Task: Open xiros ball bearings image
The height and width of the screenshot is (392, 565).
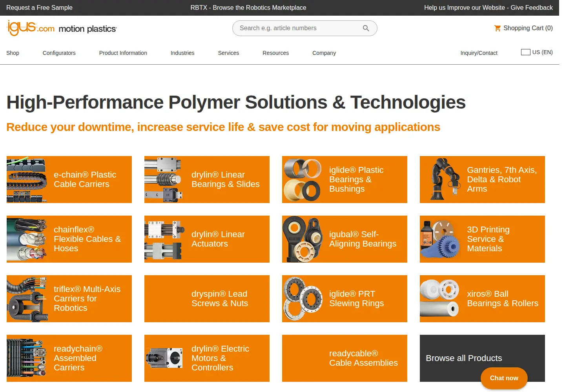Action: tap(440, 299)
